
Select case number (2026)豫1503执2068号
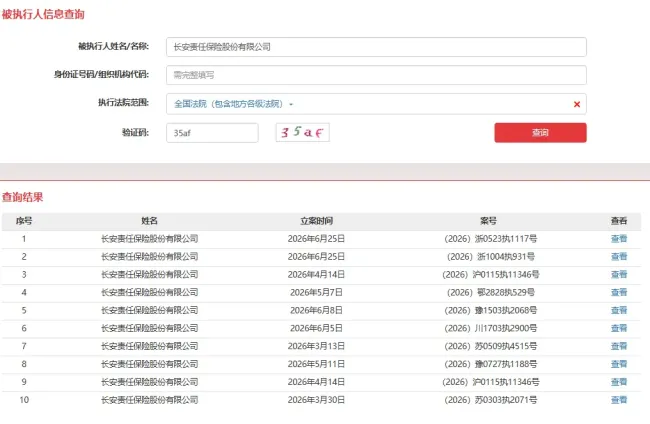[491, 310]
